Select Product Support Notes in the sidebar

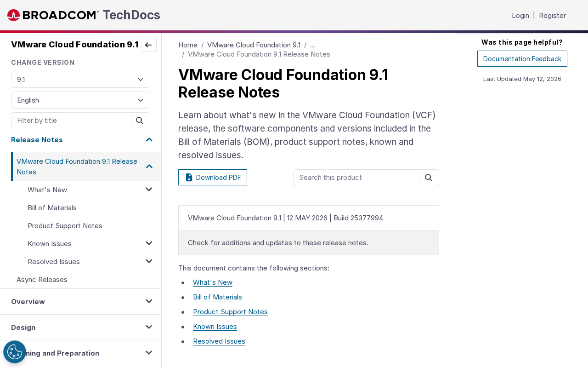(x=65, y=226)
